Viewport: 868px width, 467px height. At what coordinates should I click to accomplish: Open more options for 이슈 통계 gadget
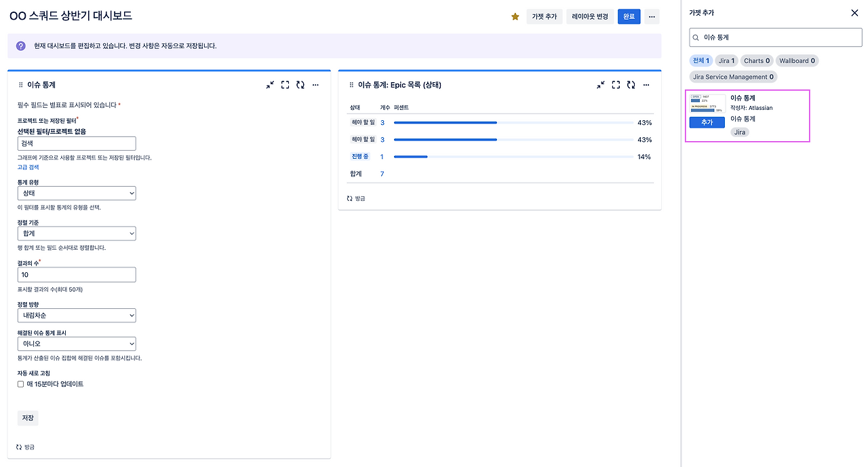[x=315, y=85]
